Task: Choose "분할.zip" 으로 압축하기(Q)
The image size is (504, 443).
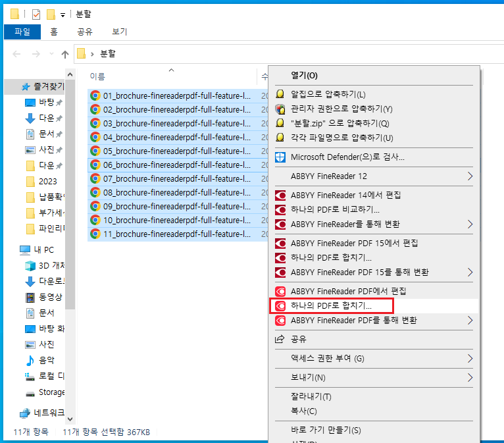Action: (374, 124)
